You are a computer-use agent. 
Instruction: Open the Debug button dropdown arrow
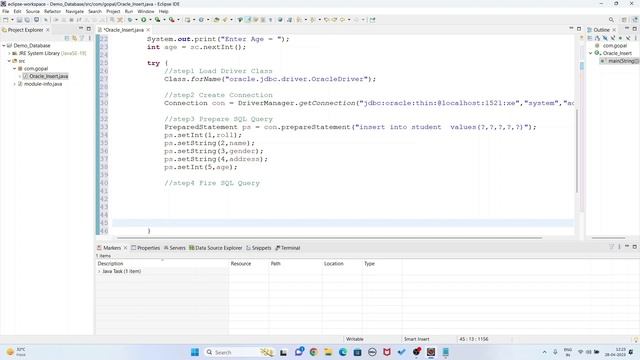[x=136, y=20]
